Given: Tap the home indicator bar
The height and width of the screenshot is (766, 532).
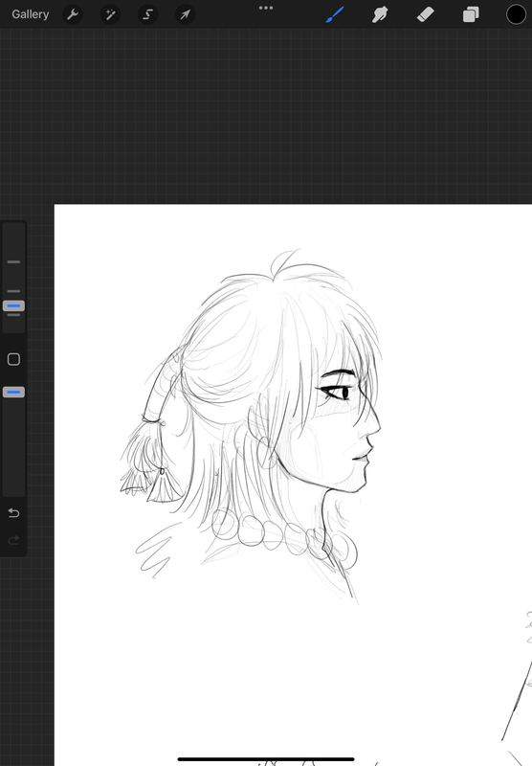Looking at the screenshot, I should [266, 759].
